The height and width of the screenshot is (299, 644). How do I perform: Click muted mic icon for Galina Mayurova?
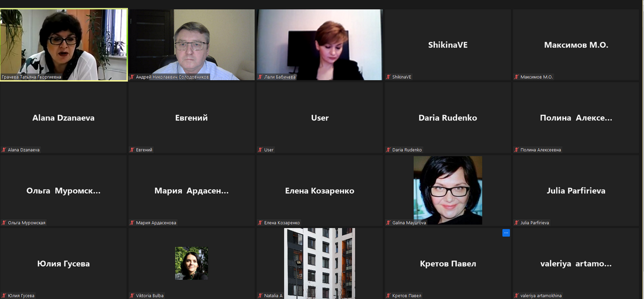[389, 223]
